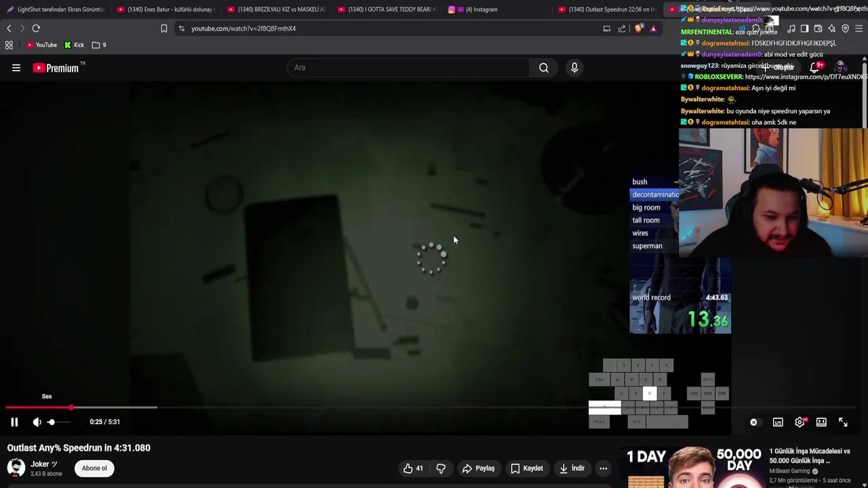This screenshot has width=868, height=488.
Task: Seek using the red progress bar scrubber
Action: pyautogui.click(x=71, y=407)
